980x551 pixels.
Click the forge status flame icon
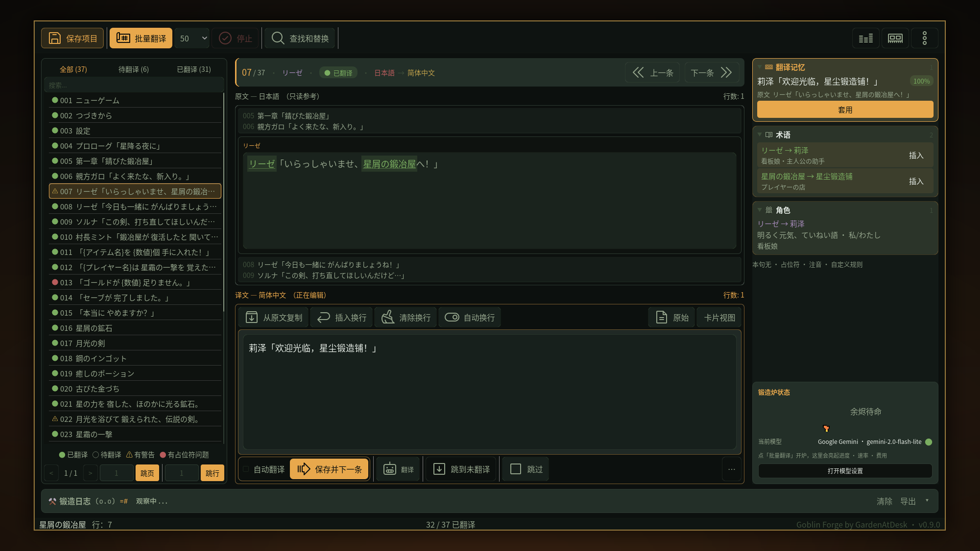pos(826,428)
